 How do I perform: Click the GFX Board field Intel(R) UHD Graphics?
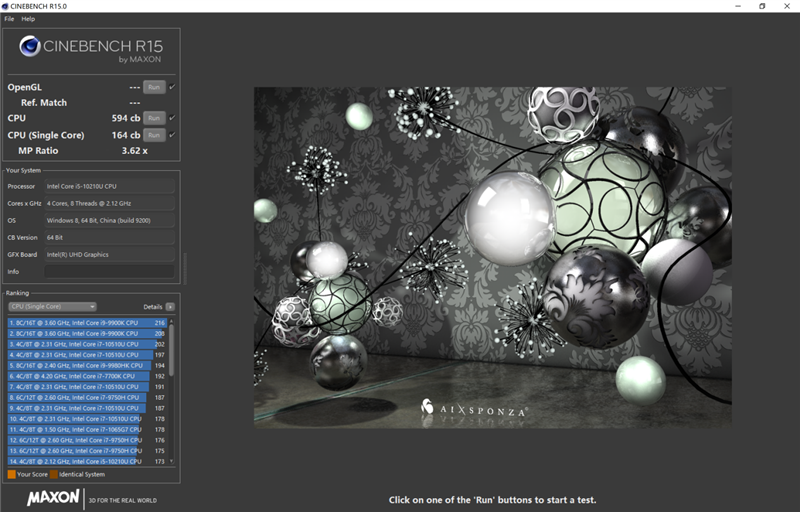point(109,254)
